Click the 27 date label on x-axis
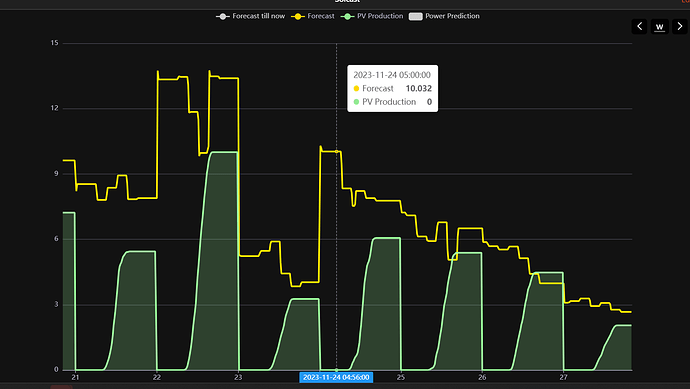Image resolution: width=690 pixels, height=389 pixels. [x=563, y=377]
